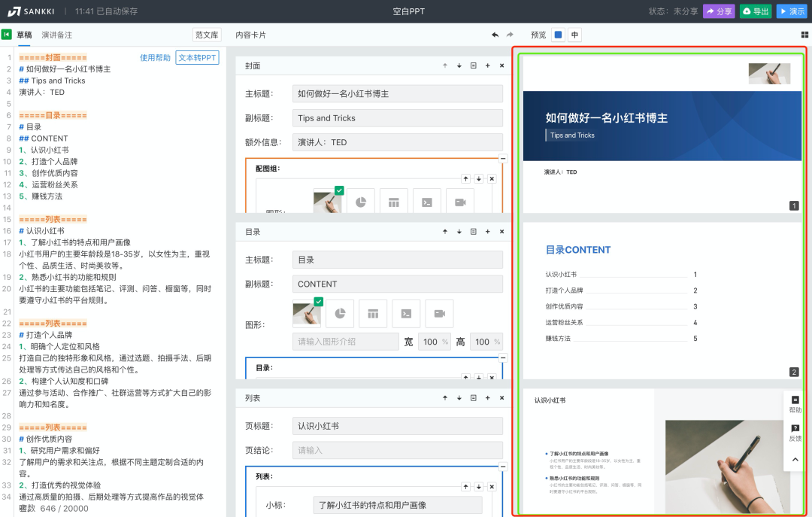This screenshot has width=812, height=517.
Task: Select the video graphic type icon
Action: click(x=439, y=314)
